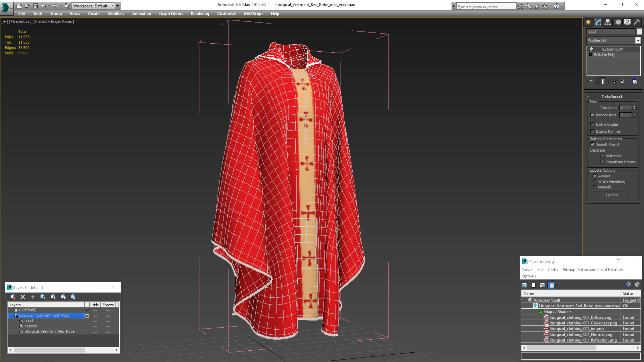Click the help question mark icon in title bar
The width and height of the screenshot is (644, 362).
point(556,6)
